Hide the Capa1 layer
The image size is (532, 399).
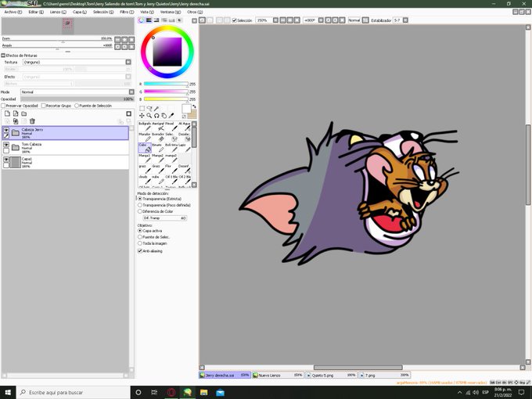click(6, 159)
